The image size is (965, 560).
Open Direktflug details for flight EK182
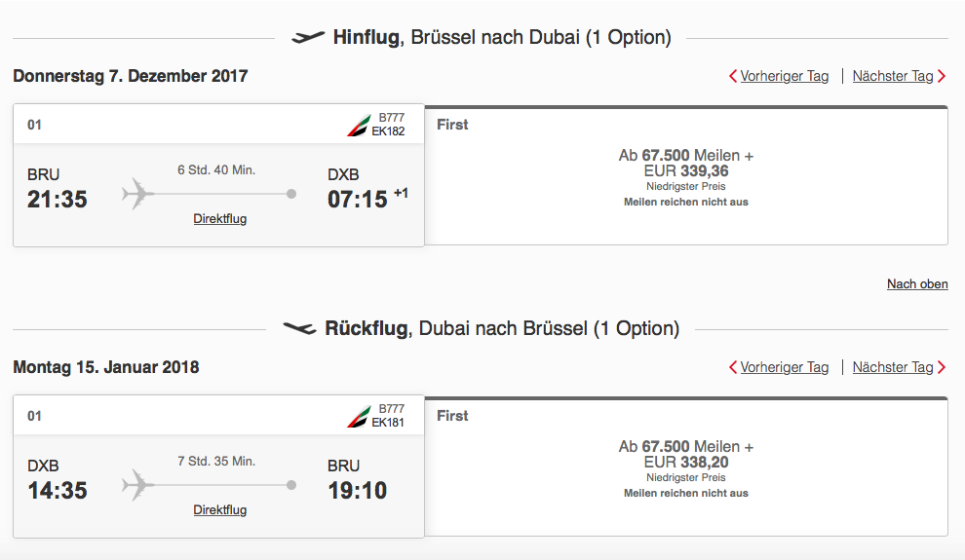click(x=219, y=219)
